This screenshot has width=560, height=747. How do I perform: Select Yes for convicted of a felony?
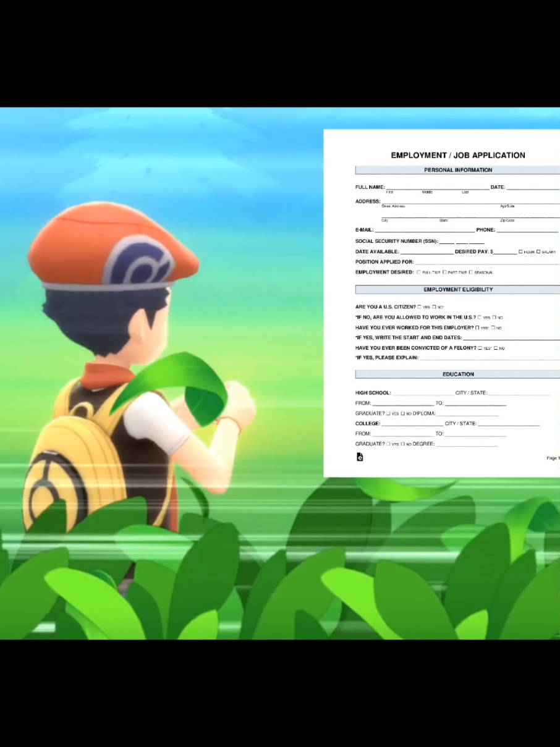click(x=480, y=348)
